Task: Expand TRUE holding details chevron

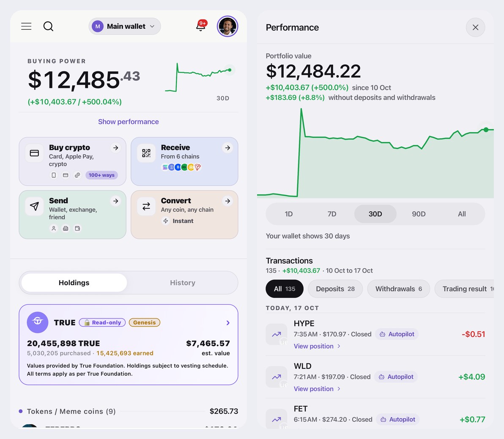Action: coord(228,323)
